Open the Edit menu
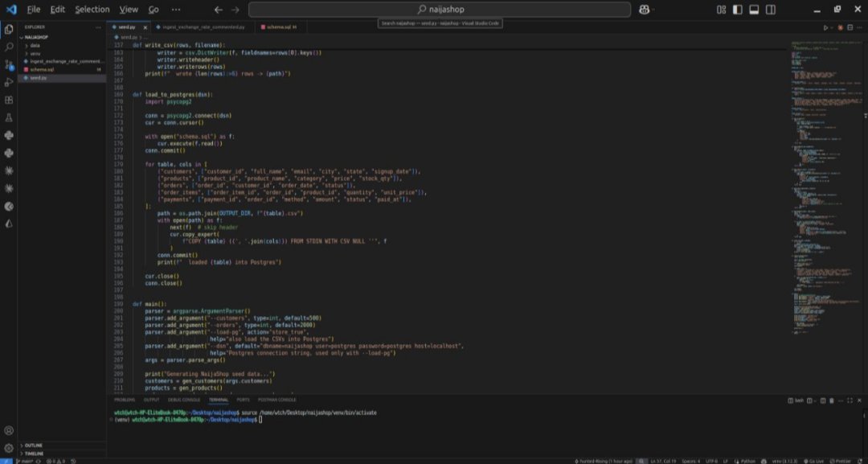The height and width of the screenshot is (464, 868). pyautogui.click(x=57, y=10)
